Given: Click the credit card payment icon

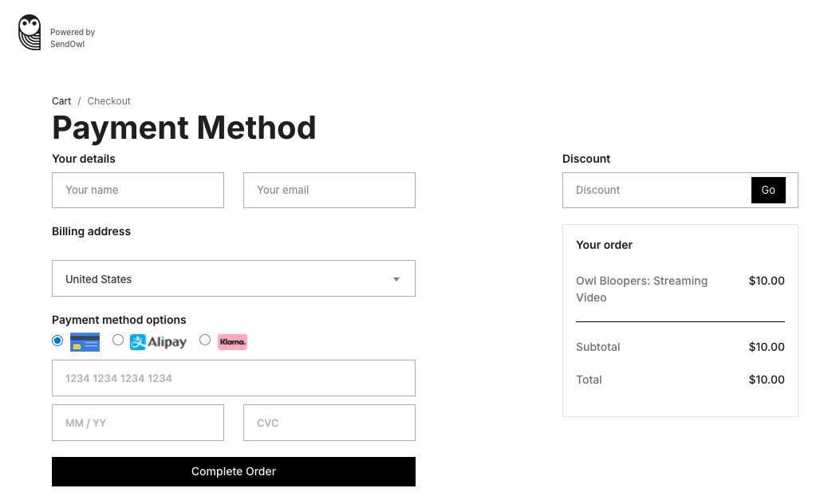Looking at the screenshot, I should click(85, 342).
